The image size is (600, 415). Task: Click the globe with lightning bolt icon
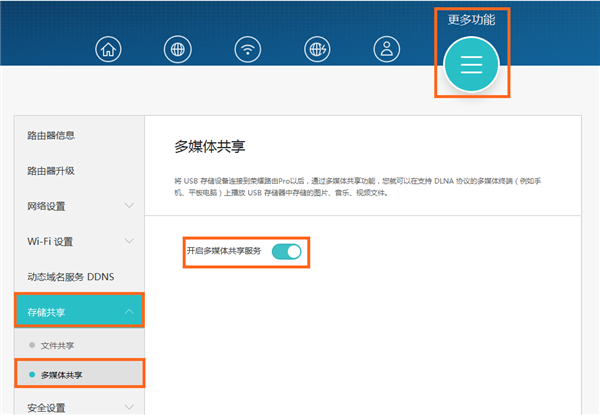pyautogui.click(x=316, y=49)
